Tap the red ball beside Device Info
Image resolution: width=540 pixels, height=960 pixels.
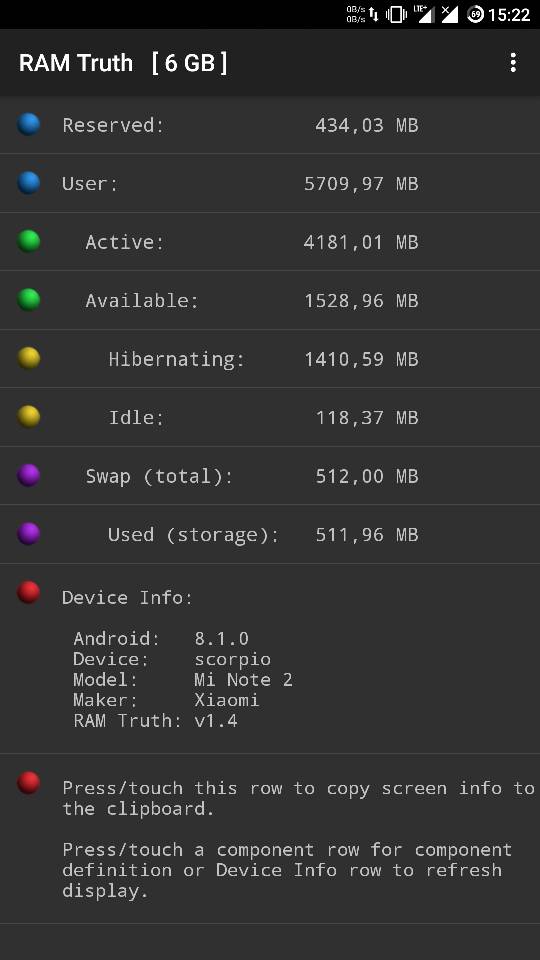pos(29,593)
